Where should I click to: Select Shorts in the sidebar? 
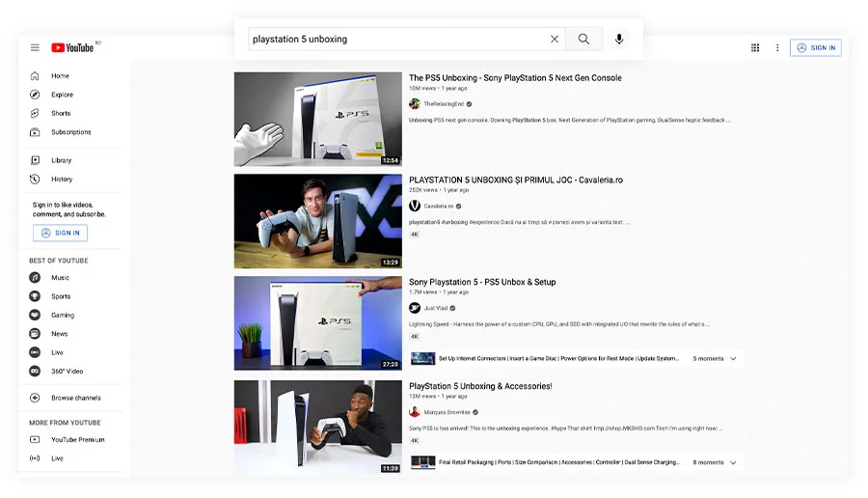(x=61, y=113)
